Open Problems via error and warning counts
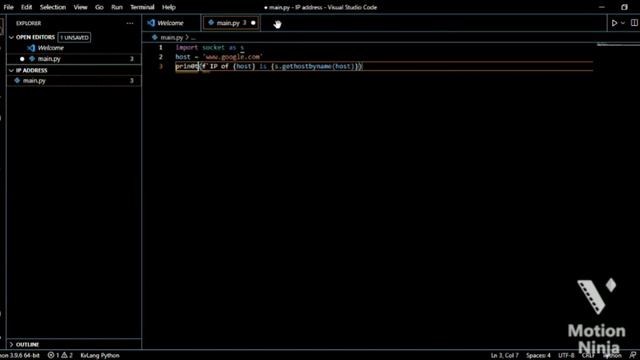This screenshot has height=360, width=640. (60, 356)
